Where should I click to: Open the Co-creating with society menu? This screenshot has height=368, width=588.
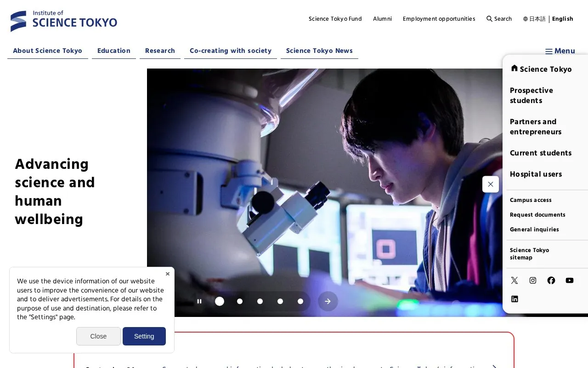tap(231, 51)
